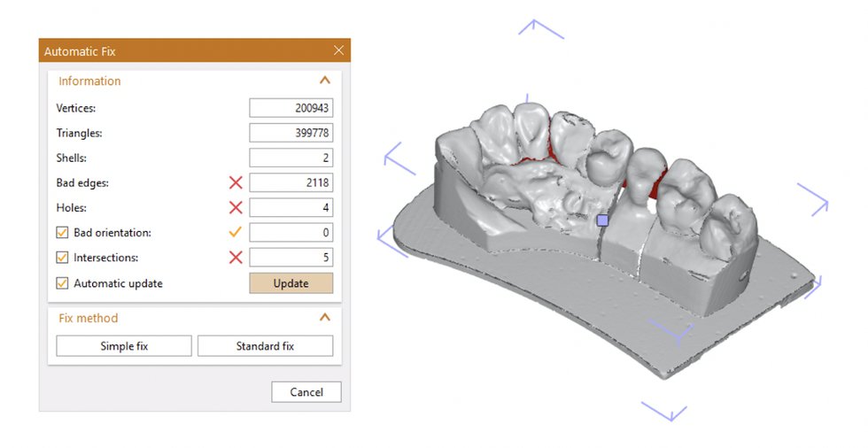Click the Information section heading
This screenshot has width=868, height=448.
coord(89,81)
